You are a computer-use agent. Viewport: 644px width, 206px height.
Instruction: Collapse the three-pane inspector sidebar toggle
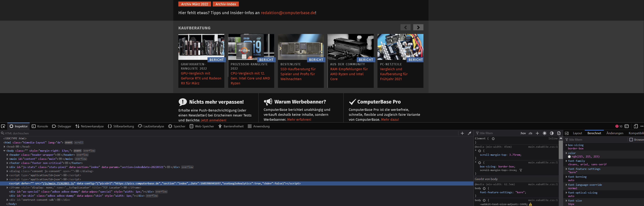(x=567, y=133)
